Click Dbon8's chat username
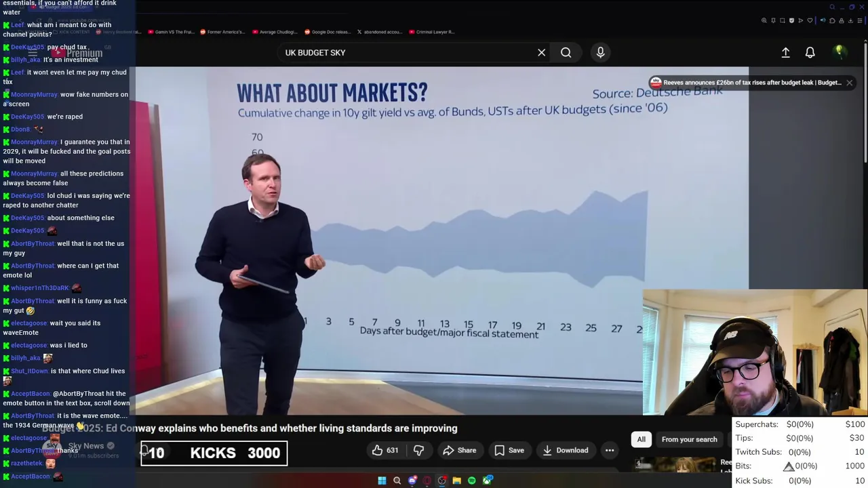This screenshot has width=868, height=488. pos(20,129)
